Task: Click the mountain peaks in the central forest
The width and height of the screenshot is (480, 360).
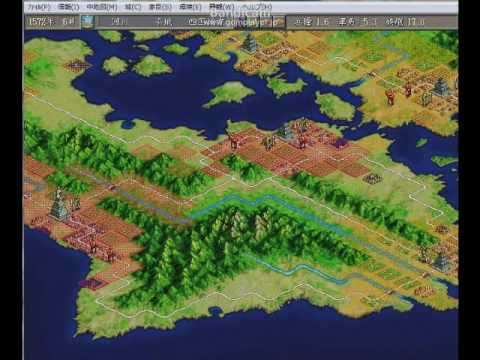Action: coord(249,221)
